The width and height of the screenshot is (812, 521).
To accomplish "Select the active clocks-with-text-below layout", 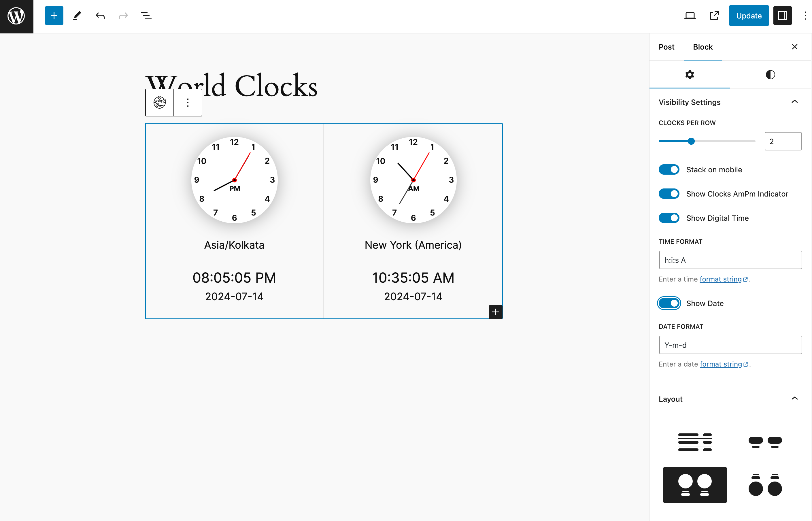I will point(695,485).
